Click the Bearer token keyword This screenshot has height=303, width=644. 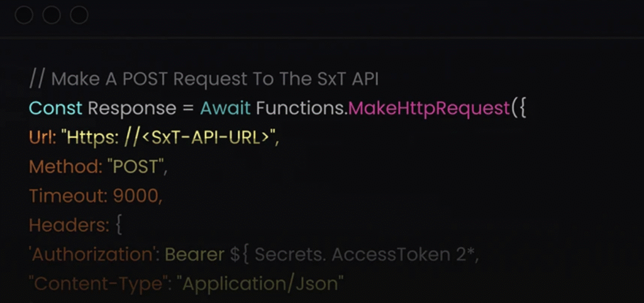(x=194, y=255)
